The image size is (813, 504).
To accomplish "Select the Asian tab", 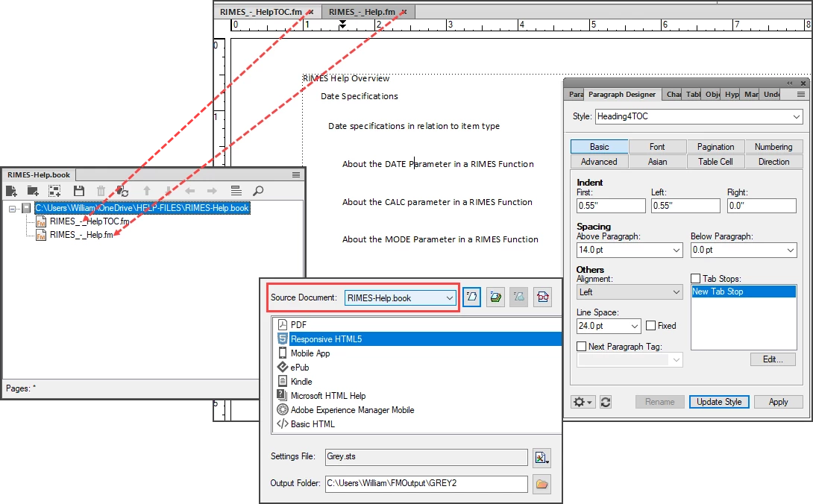I will pos(657,162).
